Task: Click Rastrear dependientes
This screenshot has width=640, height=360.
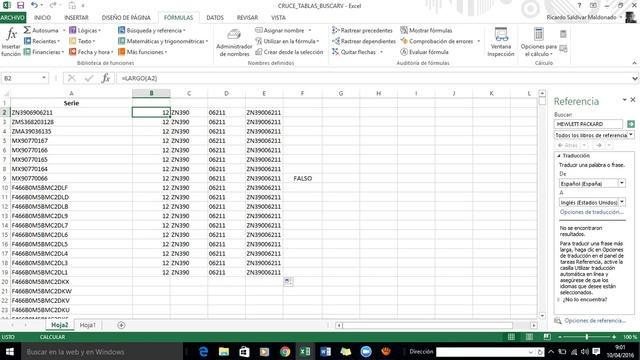Action: pyautogui.click(x=364, y=41)
